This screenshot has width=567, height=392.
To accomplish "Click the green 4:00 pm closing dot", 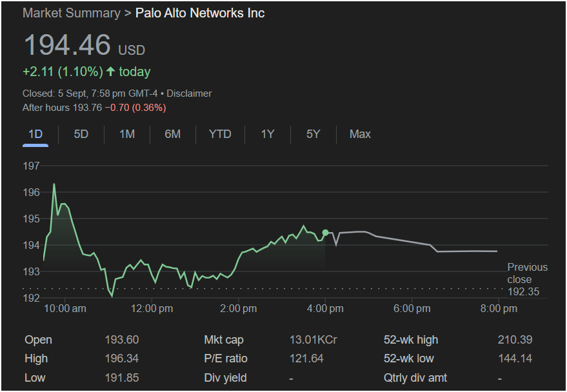I will 325,233.
